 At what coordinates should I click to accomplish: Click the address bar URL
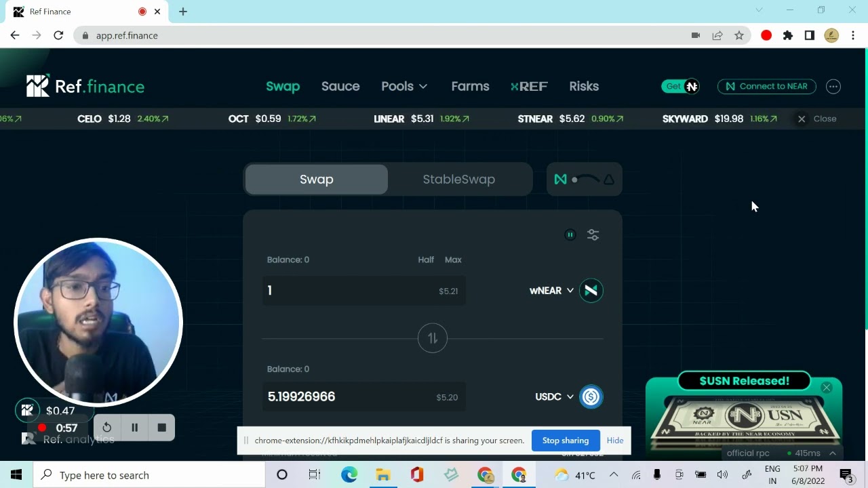pos(127,35)
